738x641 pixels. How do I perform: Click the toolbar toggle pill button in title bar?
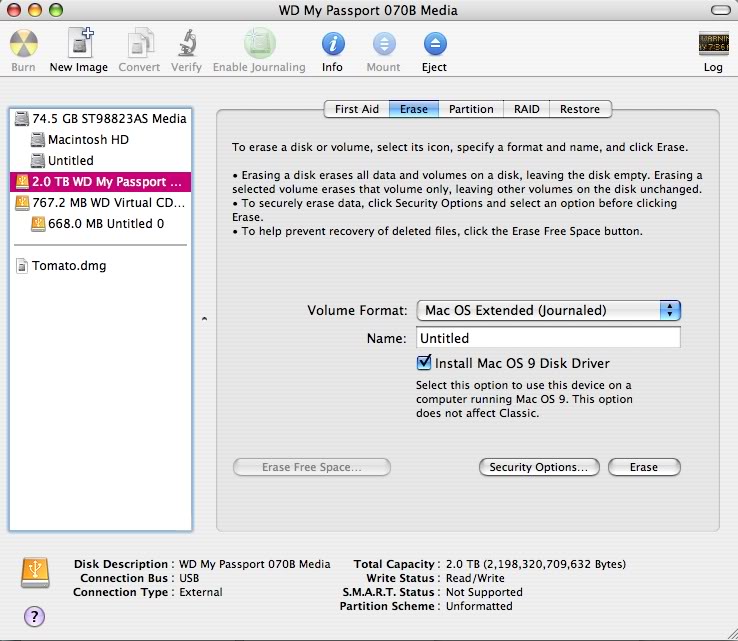click(x=720, y=10)
